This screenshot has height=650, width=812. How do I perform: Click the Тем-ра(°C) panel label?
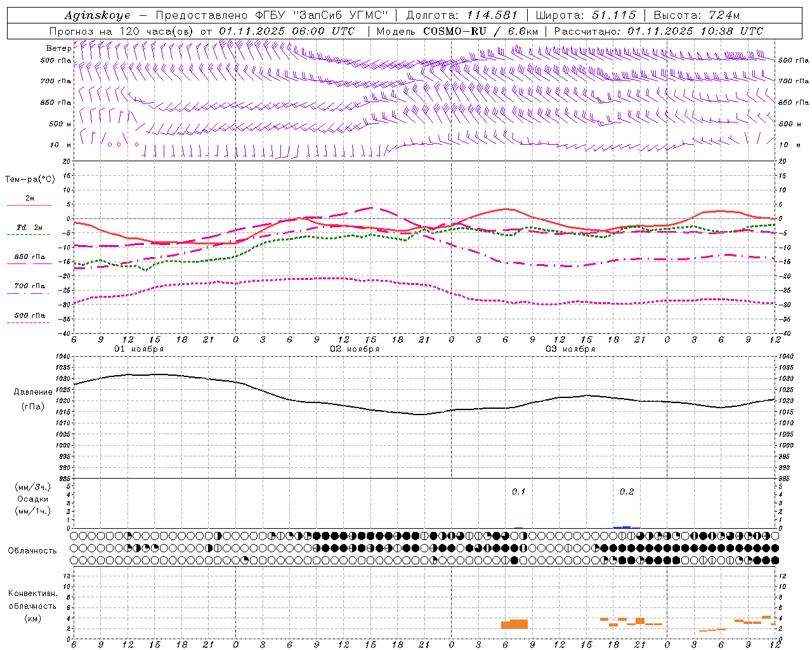[30, 180]
